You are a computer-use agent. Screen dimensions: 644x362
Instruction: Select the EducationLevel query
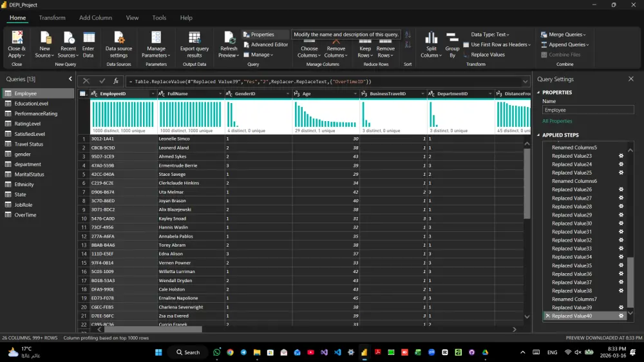(x=38, y=104)
